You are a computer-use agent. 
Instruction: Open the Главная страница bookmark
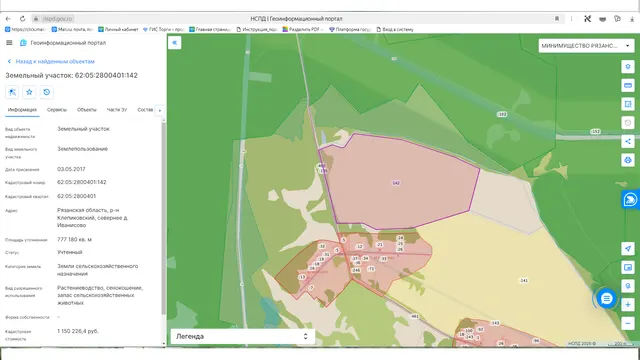[210, 29]
